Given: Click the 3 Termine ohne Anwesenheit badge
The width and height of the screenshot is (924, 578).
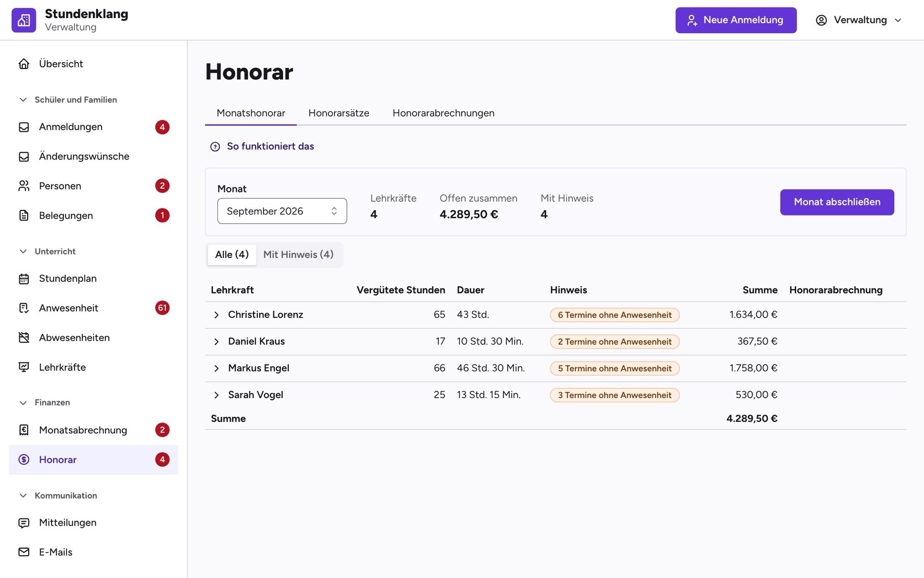Looking at the screenshot, I should [614, 395].
